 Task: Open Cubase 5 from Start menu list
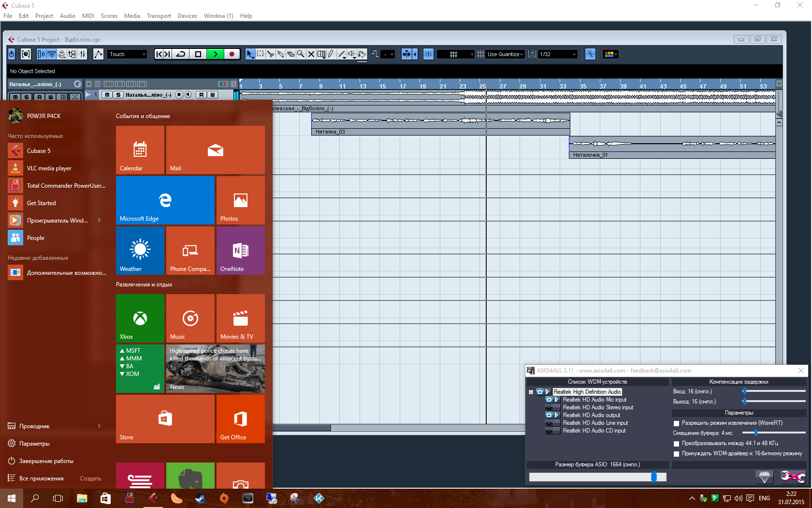tap(57, 151)
